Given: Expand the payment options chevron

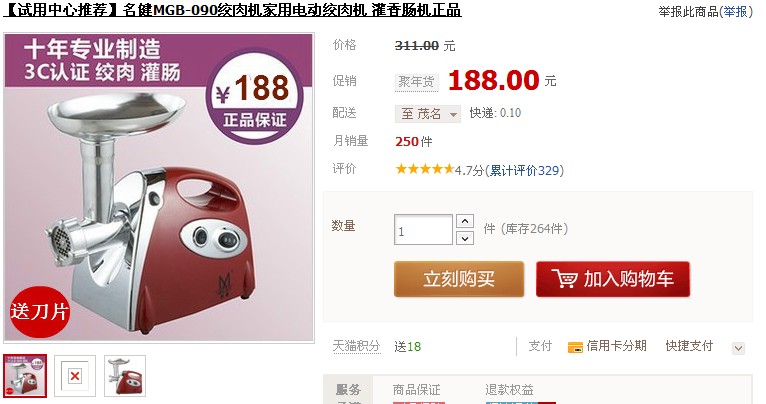Looking at the screenshot, I should [x=738, y=348].
